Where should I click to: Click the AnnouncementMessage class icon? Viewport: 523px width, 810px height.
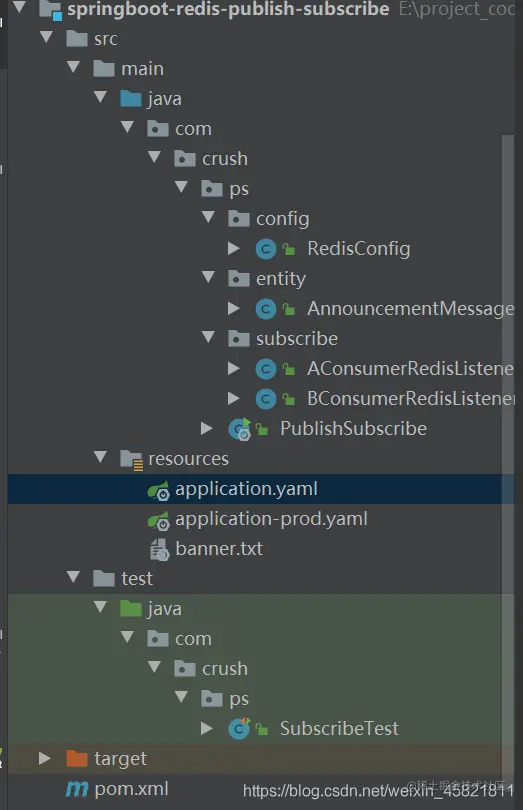(266, 309)
